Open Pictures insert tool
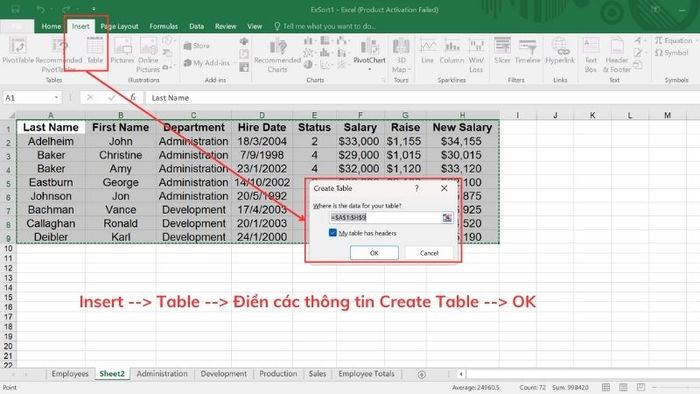Image resolution: width=700 pixels, height=394 pixels. 122,50
